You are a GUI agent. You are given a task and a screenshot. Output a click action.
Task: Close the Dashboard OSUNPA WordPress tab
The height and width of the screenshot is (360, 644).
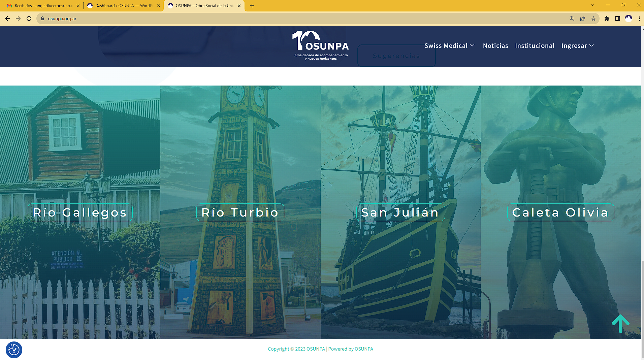point(159,6)
